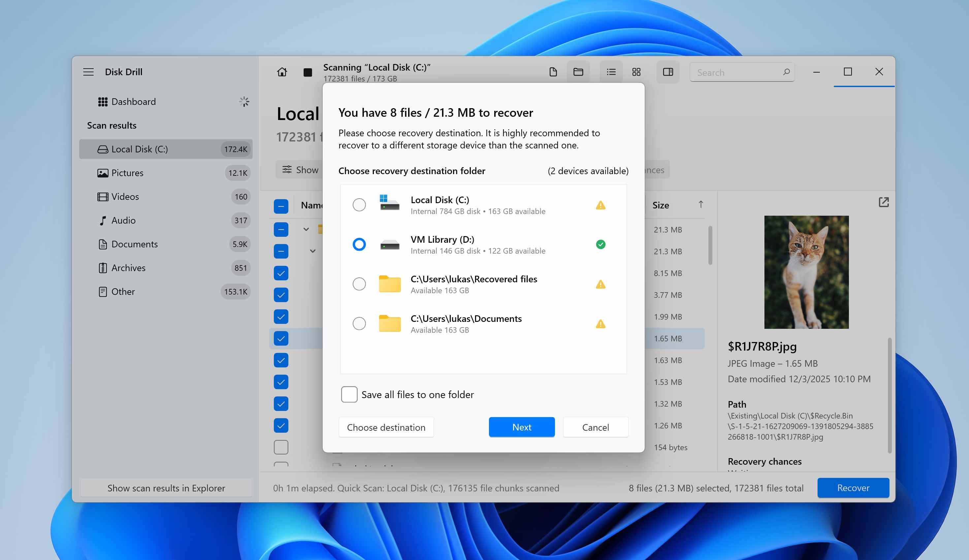Enable Save all files to one folder
This screenshot has width=969, height=560.
(349, 394)
